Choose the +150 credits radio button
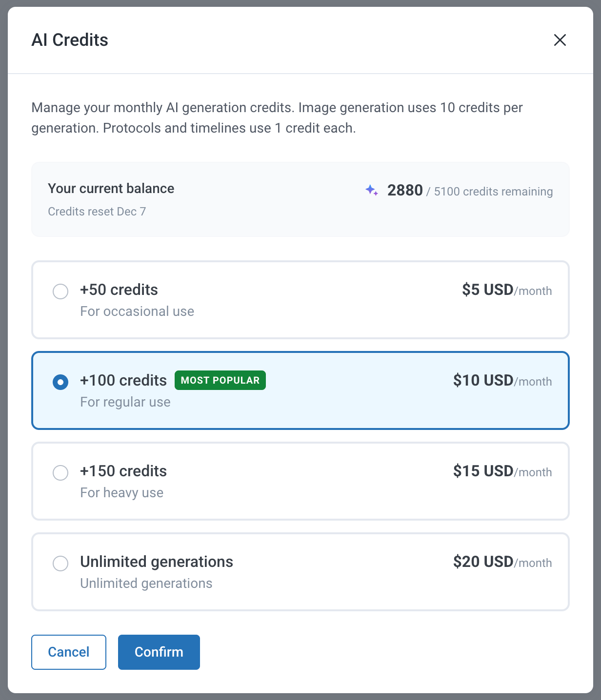 (60, 473)
